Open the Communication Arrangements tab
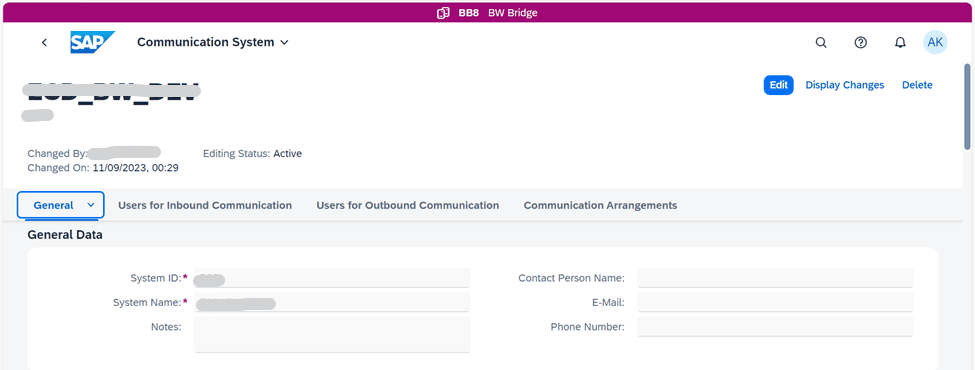Screen dimensions: 975x370 pyautogui.click(x=600, y=205)
